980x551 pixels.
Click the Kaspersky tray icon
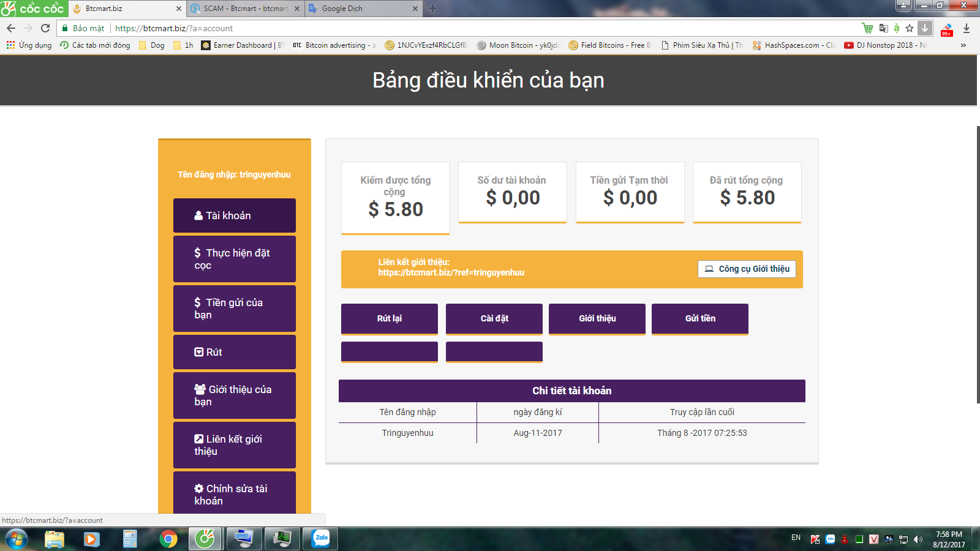pos(815,539)
